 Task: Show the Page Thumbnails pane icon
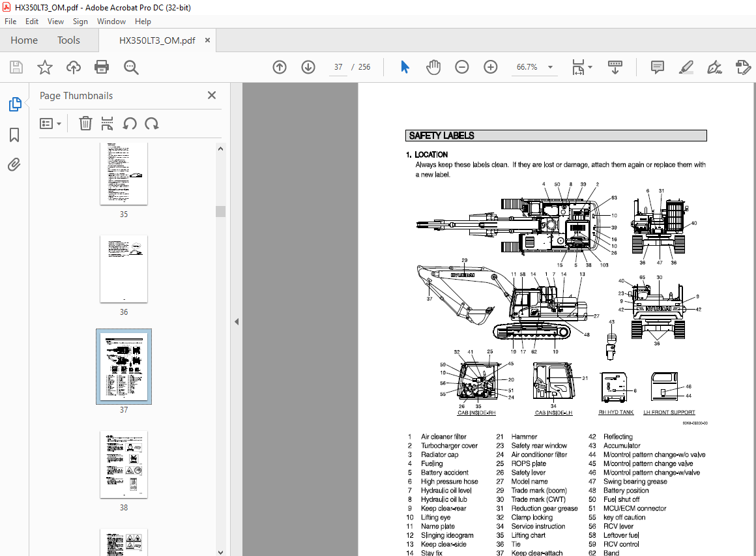click(15, 104)
